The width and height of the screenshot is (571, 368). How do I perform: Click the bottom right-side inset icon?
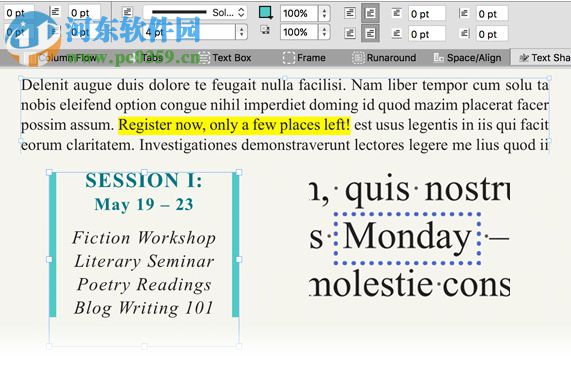[465, 34]
